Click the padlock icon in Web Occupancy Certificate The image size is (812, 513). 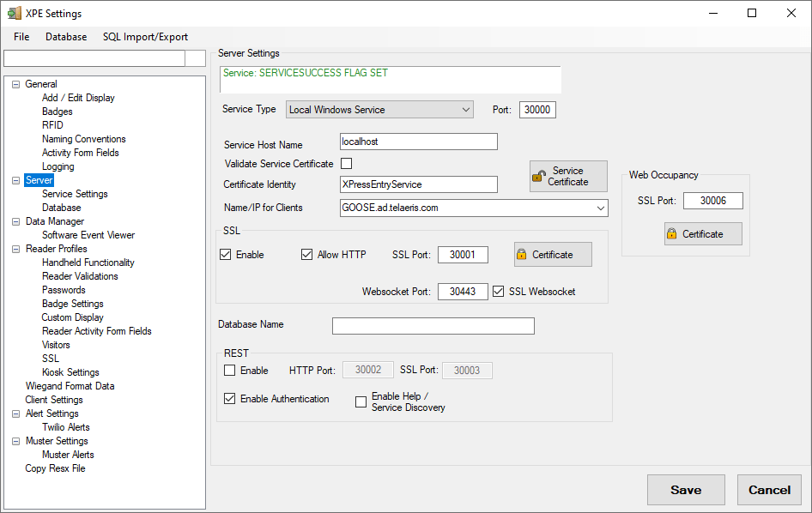click(672, 233)
